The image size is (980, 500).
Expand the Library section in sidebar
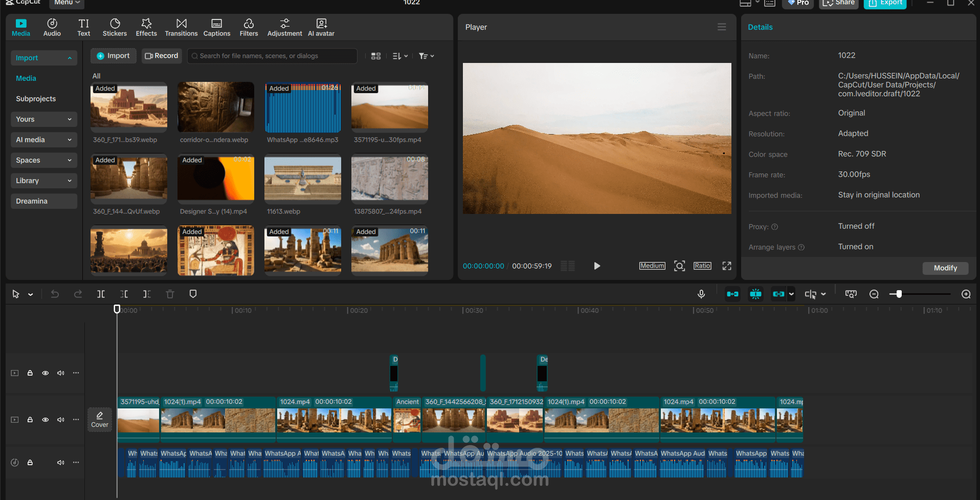[x=44, y=181]
